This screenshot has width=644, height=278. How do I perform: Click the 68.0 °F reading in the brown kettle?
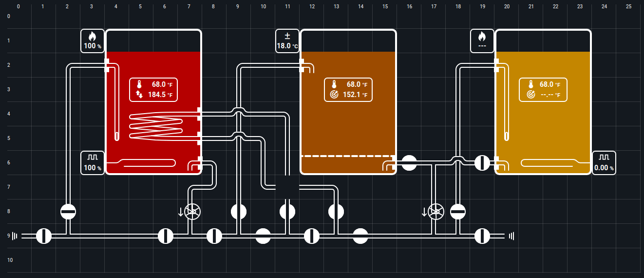coord(357,84)
